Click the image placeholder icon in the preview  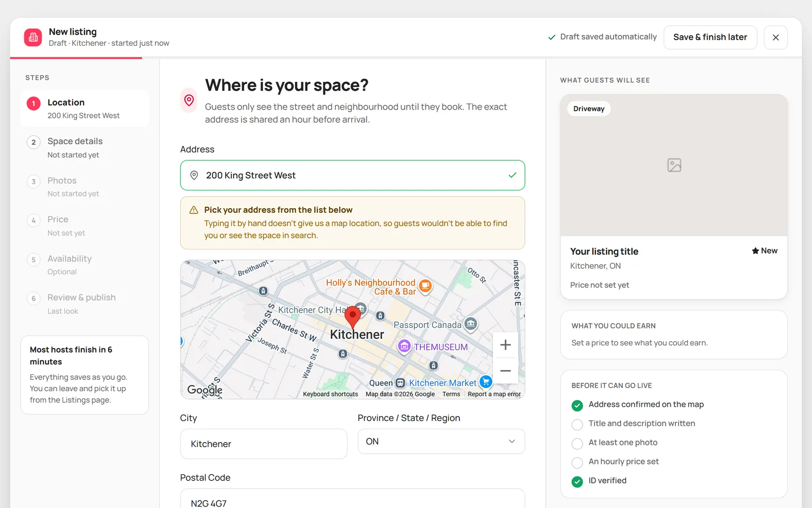point(674,165)
